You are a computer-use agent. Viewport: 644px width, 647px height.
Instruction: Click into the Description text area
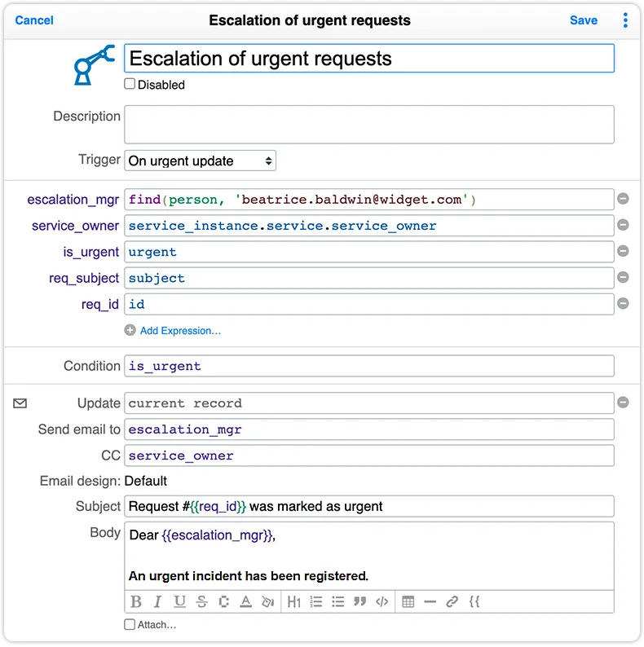(x=369, y=125)
